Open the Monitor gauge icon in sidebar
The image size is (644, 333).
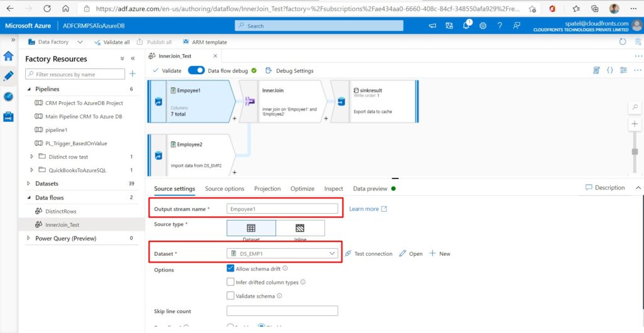click(8, 96)
